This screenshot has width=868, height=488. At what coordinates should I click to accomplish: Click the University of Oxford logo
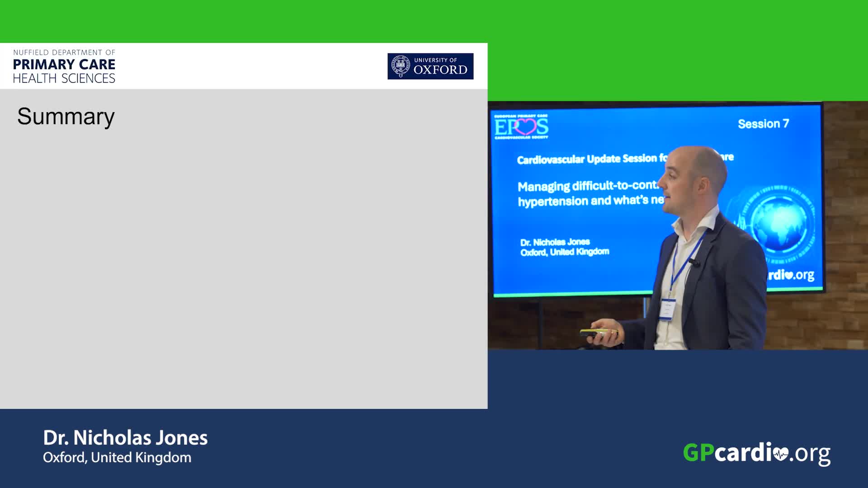click(430, 66)
